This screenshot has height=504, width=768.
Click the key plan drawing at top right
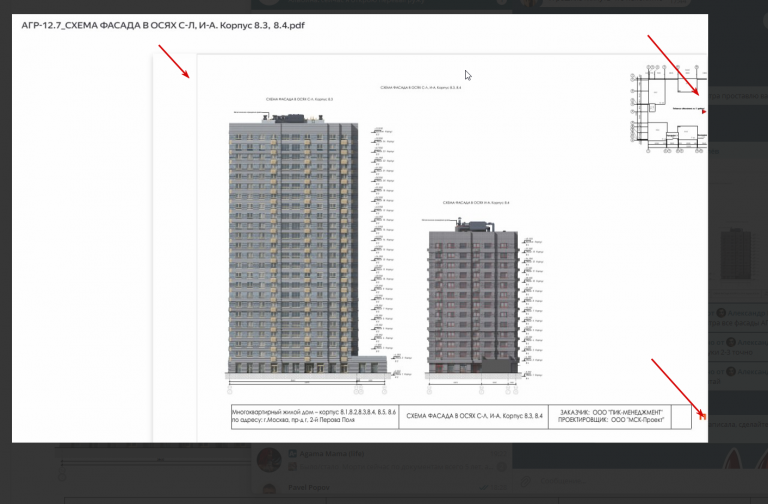(668, 108)
